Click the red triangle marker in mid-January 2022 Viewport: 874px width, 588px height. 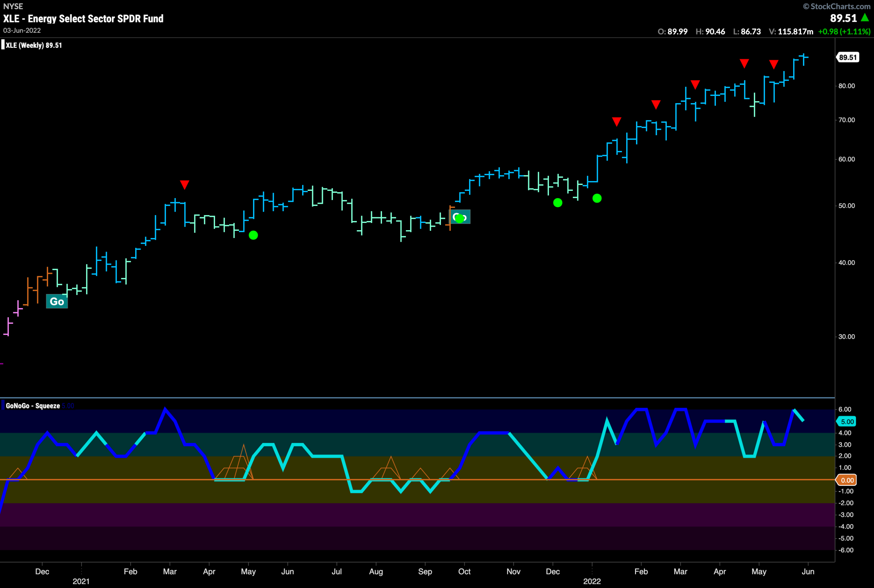[617, 122]
